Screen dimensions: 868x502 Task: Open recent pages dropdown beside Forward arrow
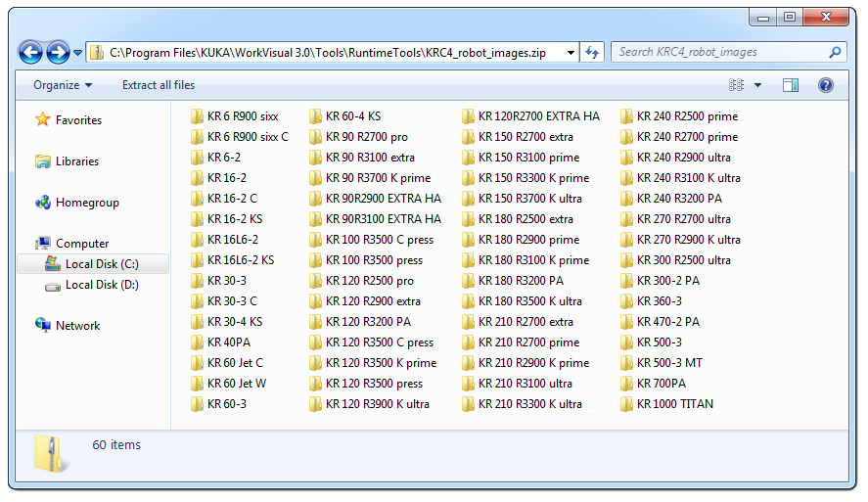click(x=77, y=53)
